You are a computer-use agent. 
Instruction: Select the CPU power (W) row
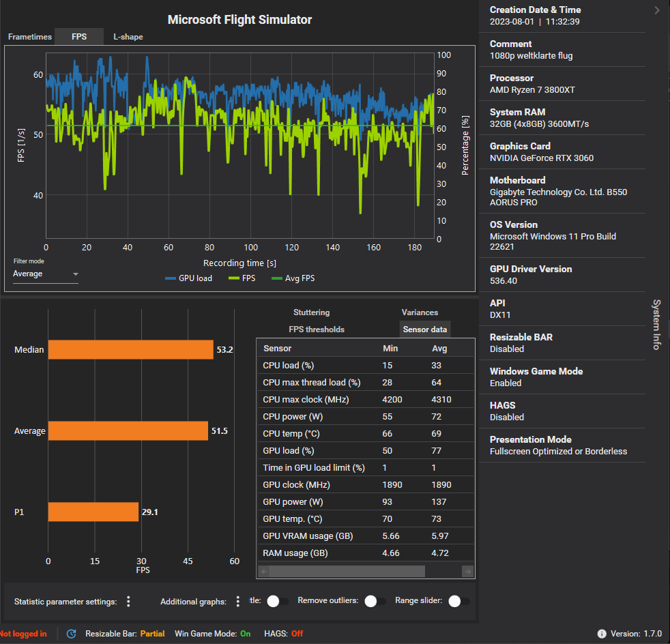(x=366, y=417)
